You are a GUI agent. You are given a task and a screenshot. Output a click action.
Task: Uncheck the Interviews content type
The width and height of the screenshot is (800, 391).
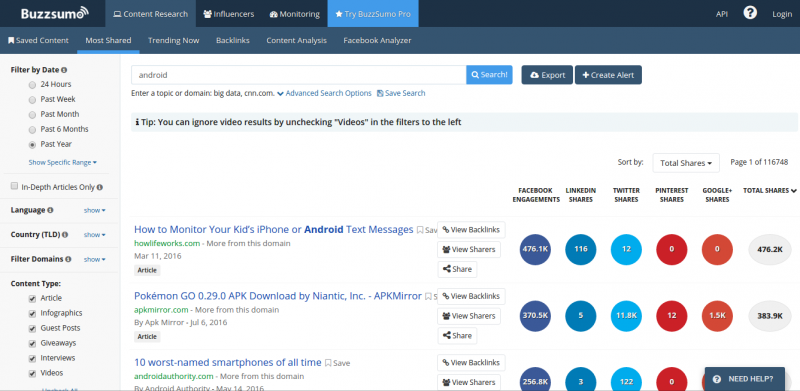pyautogui.click(x=32, y=358)
